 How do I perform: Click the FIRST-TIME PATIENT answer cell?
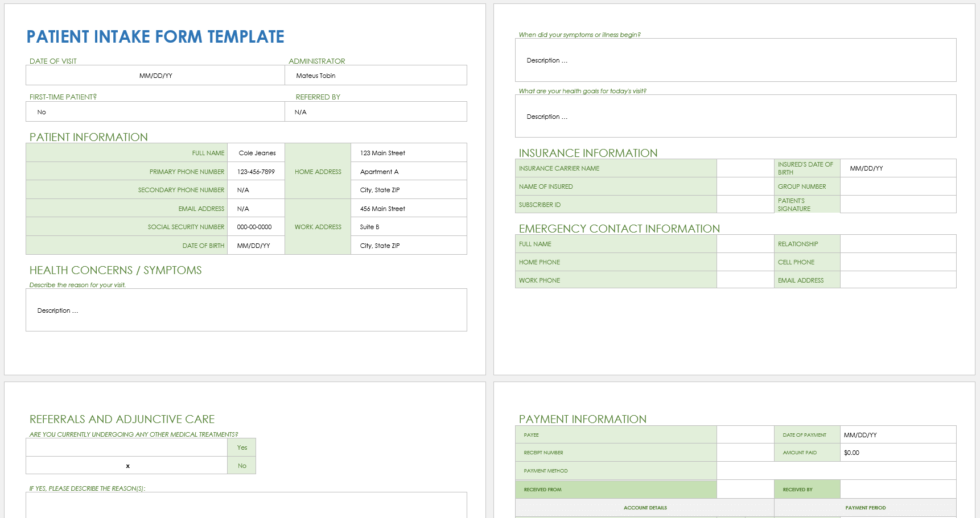pos(154,111)
